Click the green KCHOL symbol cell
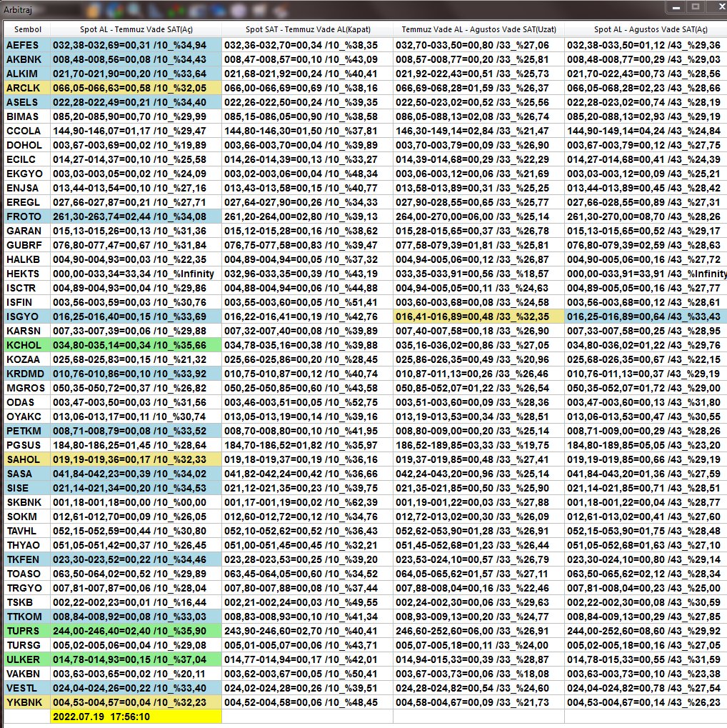Viewport: 727px width, 728px height. [27, 346]
